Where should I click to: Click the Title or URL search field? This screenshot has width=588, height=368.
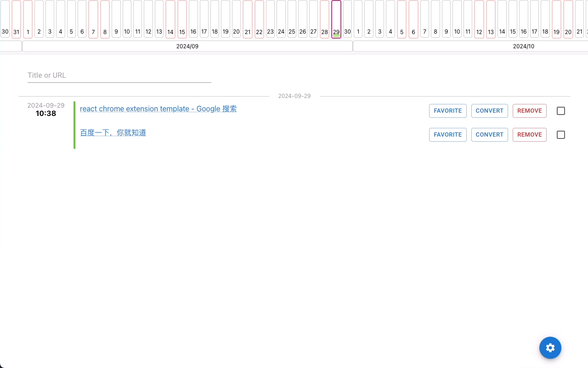pos(119,75)
